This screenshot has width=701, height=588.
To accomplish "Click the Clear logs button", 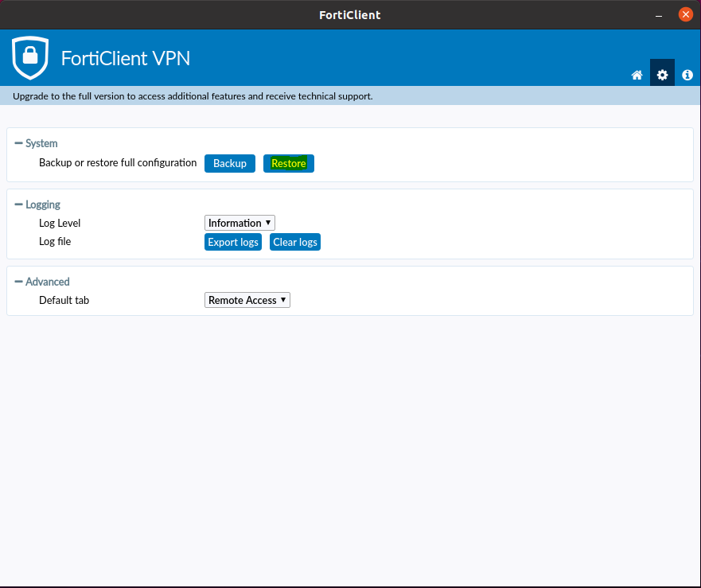I will click(295, 242).
